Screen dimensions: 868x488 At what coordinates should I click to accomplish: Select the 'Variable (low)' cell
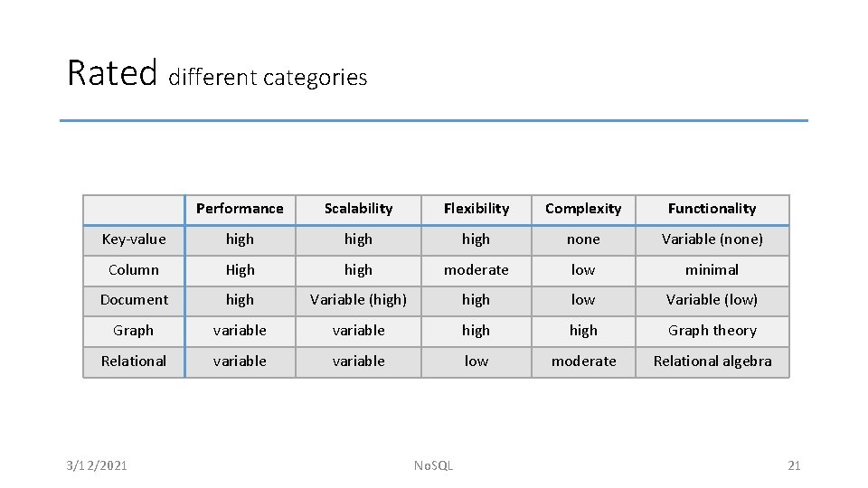pos(712,300)
